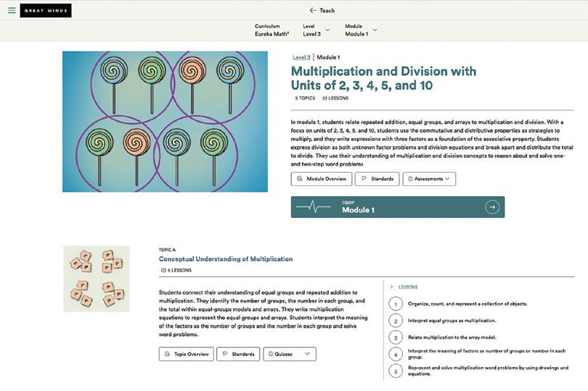Open lesson 3 circle number
This screenshot has height=391, width=588.
(x=396, y=338)
